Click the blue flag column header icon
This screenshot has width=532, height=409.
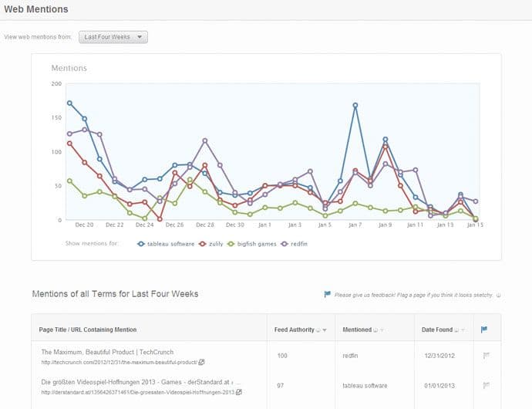[484, 330]
